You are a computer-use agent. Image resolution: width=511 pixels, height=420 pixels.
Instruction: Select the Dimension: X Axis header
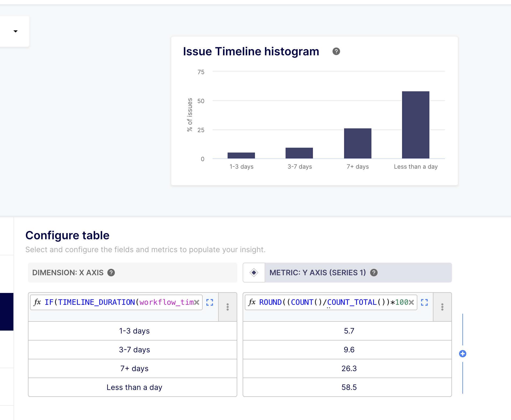pos(68,273)
